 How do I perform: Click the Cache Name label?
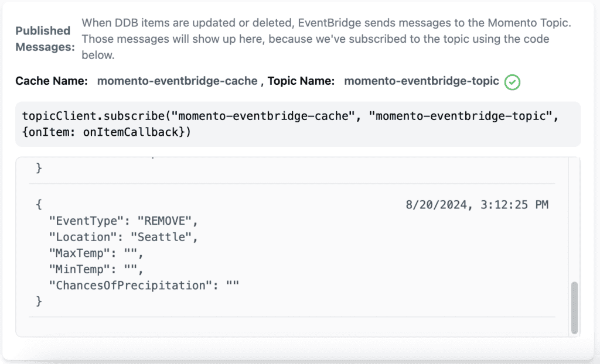(52, 81)
